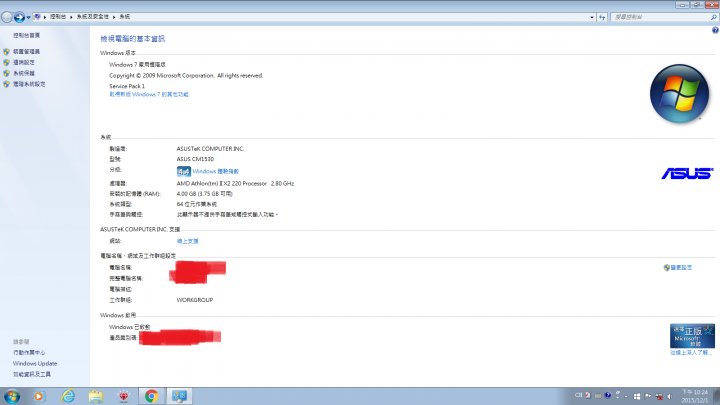Expand arrow after the 控制台 breadcrumb

click(x=71, y=17)
